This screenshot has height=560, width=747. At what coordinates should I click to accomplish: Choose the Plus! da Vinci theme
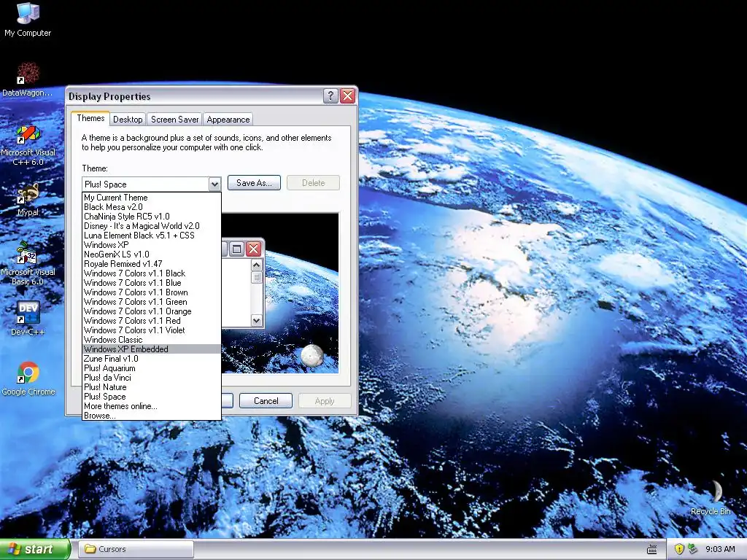pos(152,378)
